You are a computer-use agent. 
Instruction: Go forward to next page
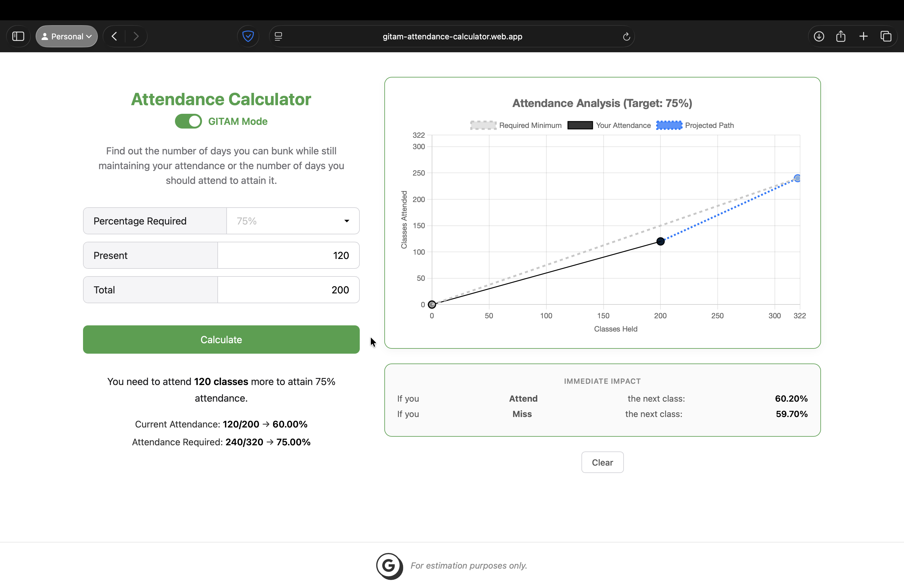click(136, 37)
